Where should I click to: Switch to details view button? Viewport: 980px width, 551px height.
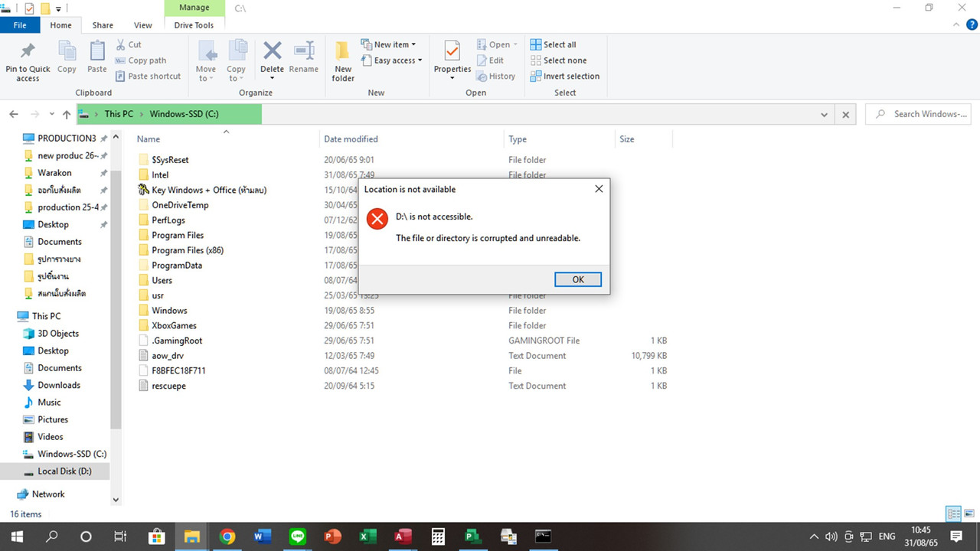pyautogui.click(x=954, y=514)
